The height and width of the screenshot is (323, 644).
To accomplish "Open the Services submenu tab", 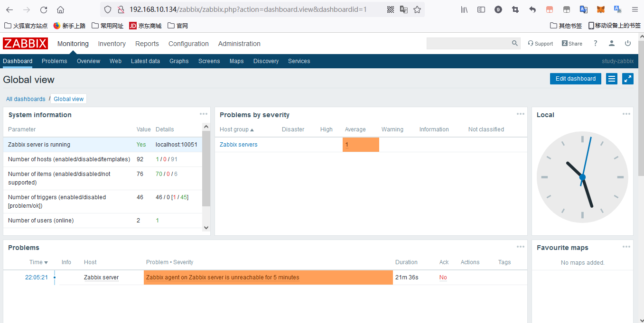I will coord(299,61).
